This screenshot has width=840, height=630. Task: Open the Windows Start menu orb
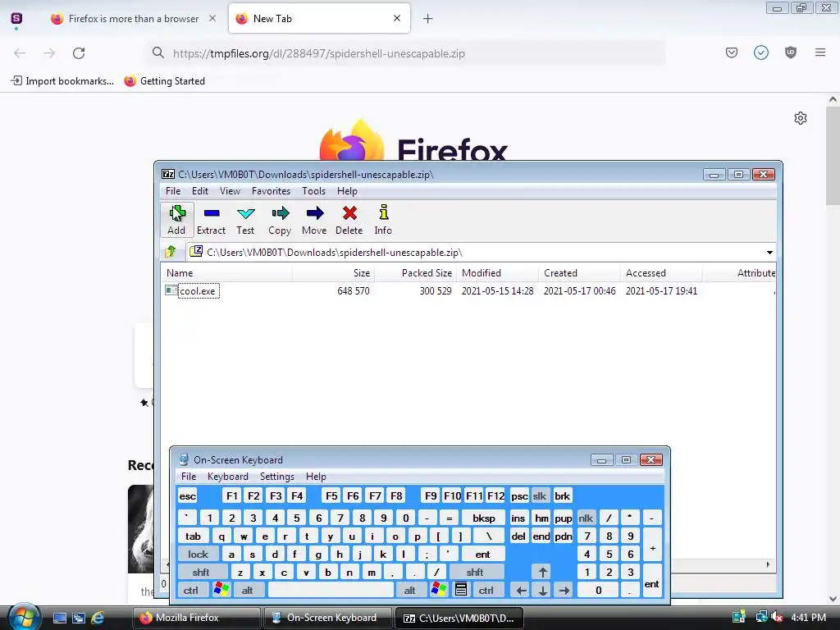click(24, 617)
